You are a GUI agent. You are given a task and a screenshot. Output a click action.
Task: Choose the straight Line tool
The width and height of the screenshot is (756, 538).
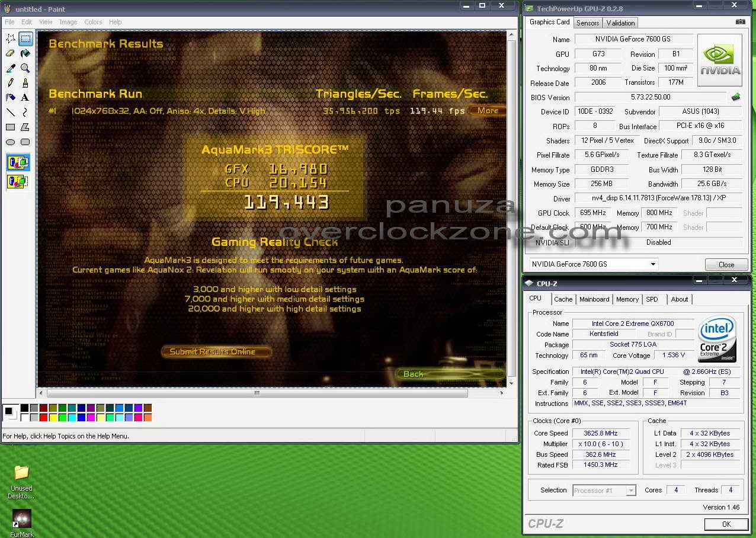11,113
